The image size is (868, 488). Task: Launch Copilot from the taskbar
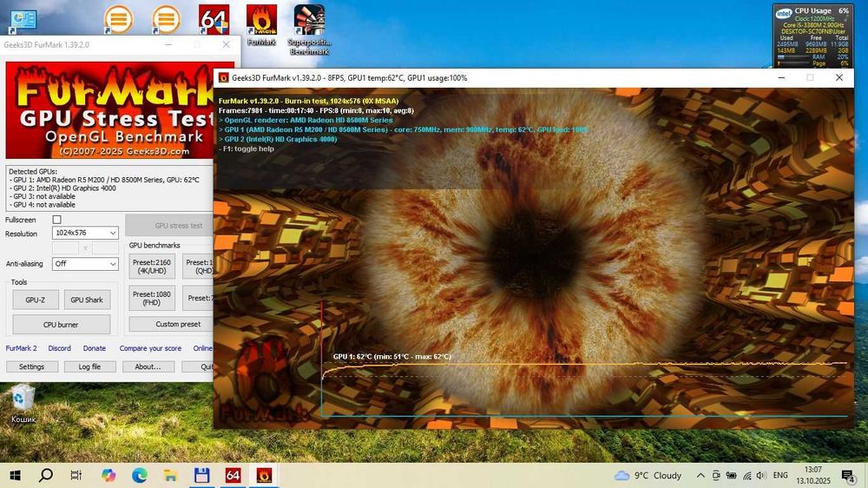[108, 475]
